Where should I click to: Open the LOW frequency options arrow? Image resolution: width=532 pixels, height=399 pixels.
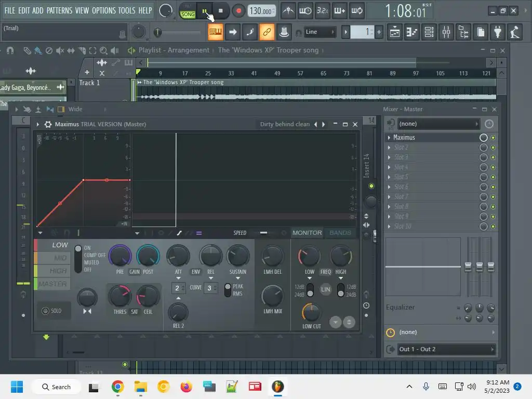[x=309, y=278]
